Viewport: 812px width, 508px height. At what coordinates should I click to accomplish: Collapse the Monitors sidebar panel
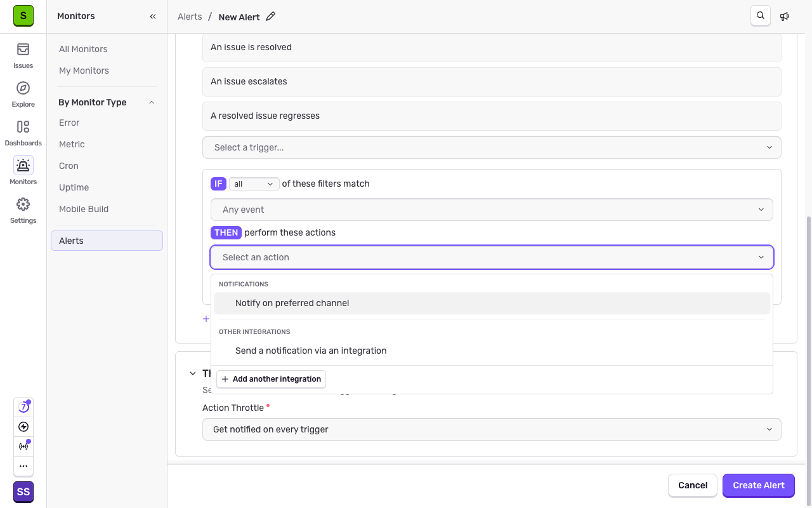[153, 17]
